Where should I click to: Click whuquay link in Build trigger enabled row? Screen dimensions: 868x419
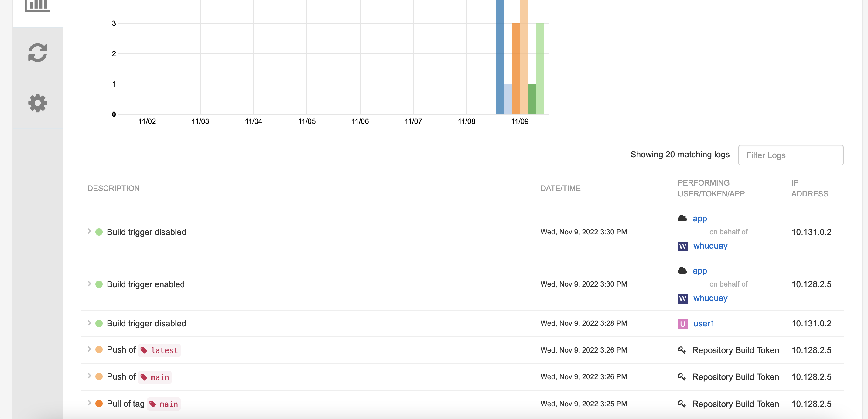(710, 298)
